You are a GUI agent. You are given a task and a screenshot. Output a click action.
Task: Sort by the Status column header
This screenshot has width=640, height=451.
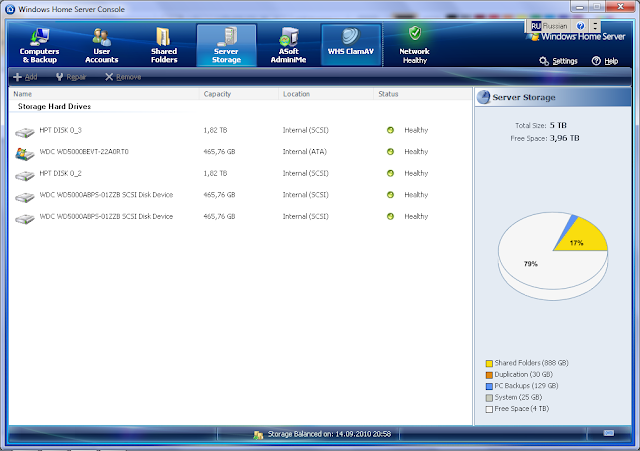(x=422, y=94)
